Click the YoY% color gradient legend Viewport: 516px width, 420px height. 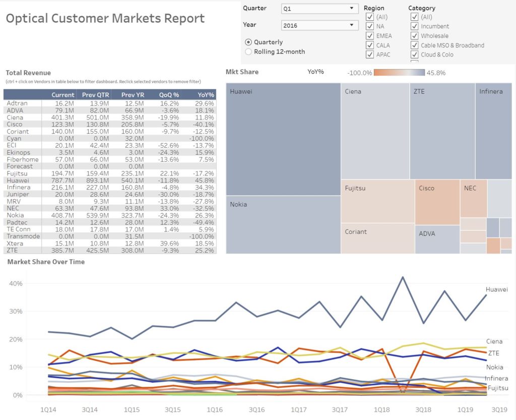pos(399,73)
